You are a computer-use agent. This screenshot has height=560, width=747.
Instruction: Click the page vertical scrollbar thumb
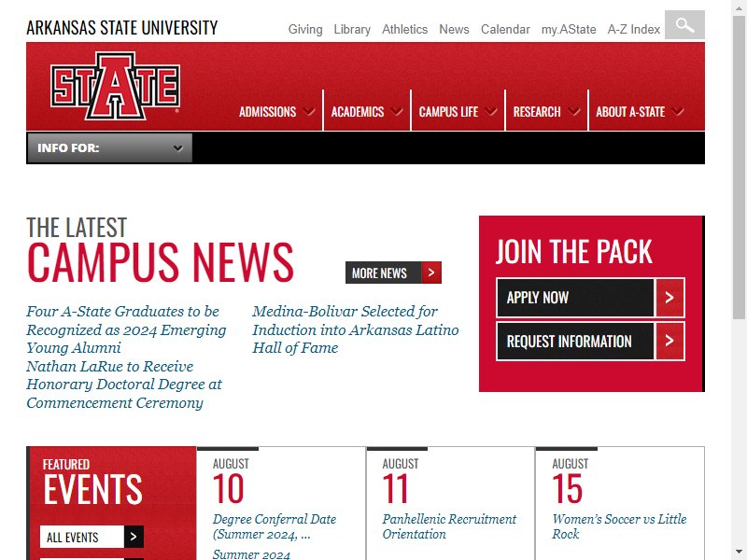[739, 167]
